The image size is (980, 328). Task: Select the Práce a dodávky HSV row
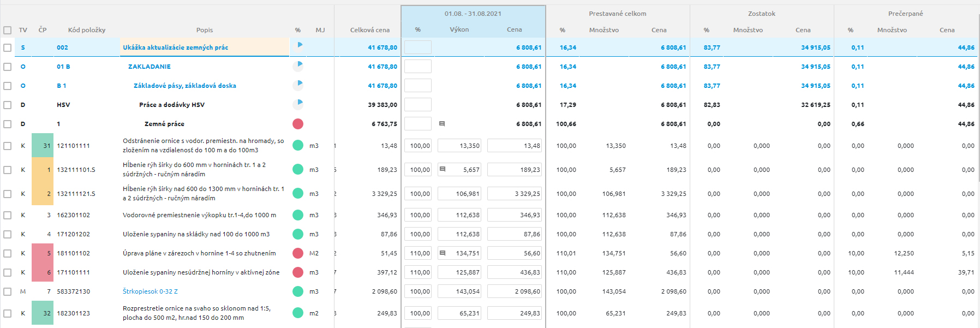point(172,105)
